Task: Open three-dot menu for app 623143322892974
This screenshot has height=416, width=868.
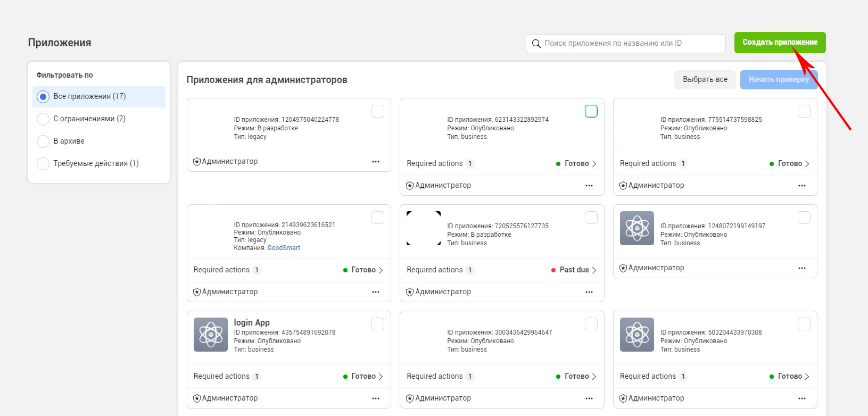Action: [x=589, y=186]
